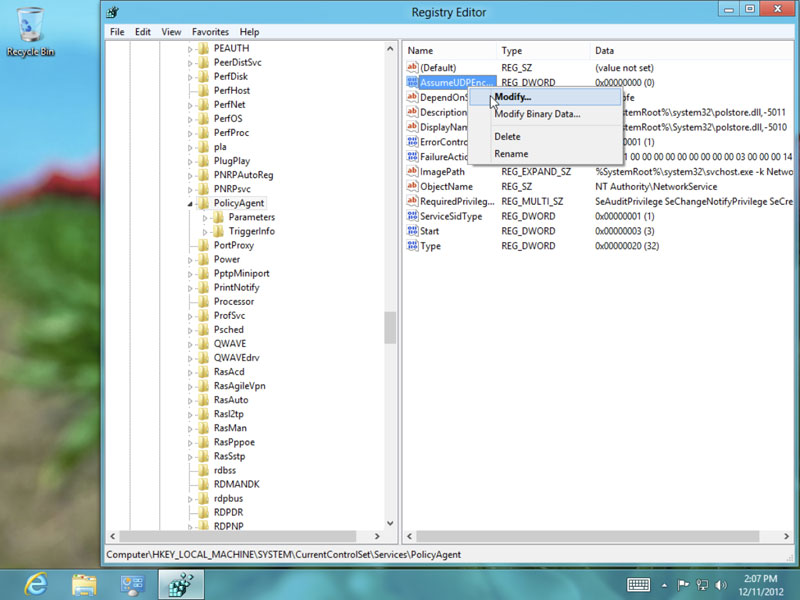This screenshot has height=600, width=800.
Task: Select the ImagePath value icon
Action: pos(412,172)
